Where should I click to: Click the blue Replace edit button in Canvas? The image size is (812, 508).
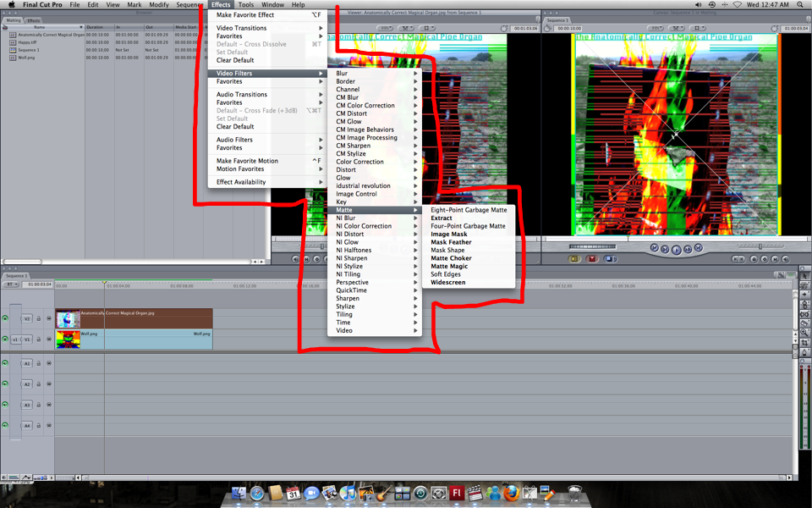coord(610,259)
